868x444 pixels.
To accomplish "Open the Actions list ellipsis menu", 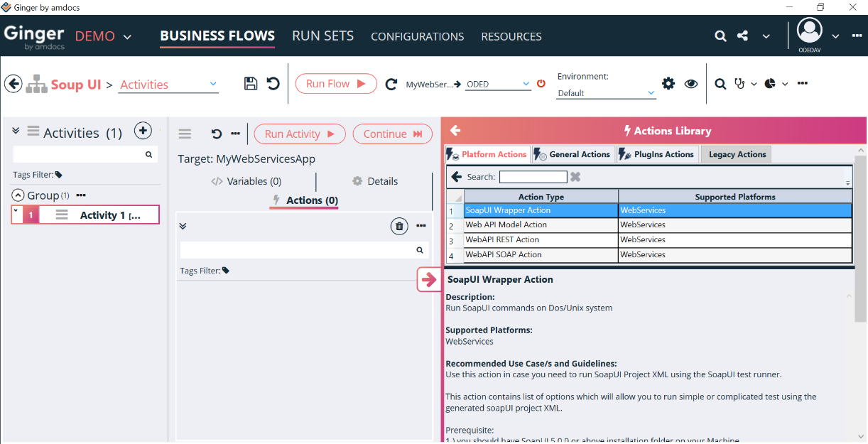I will (421, 226).
